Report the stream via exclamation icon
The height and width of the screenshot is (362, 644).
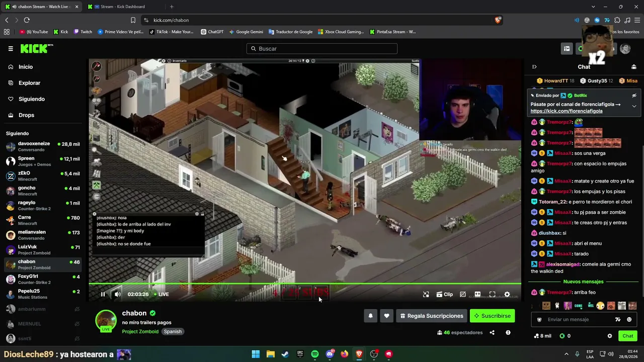pos(508,332)
